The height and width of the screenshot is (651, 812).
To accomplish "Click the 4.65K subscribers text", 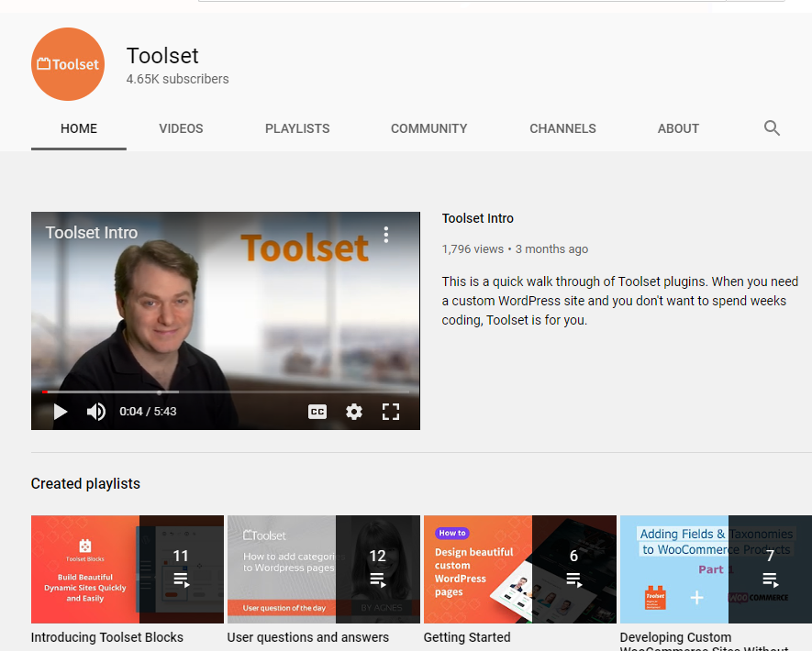I will click(x=178, y=79).
